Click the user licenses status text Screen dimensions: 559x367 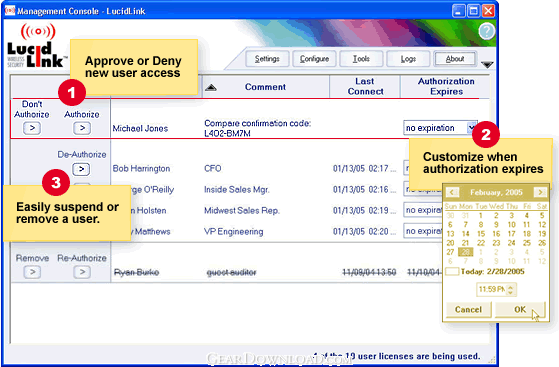[397, 356]
